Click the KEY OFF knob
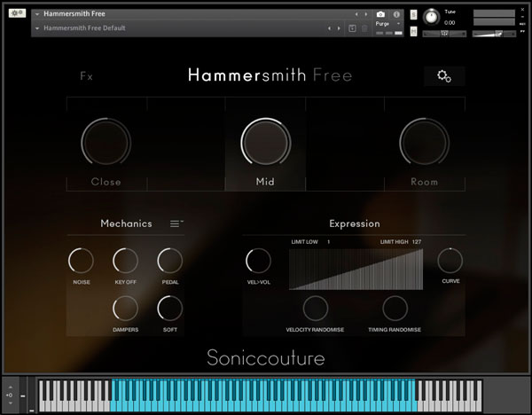 point(126,261)
